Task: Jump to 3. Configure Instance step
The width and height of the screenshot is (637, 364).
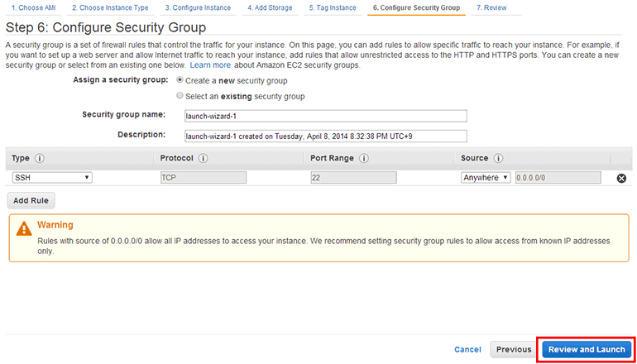Action: [x=201, y=7]
